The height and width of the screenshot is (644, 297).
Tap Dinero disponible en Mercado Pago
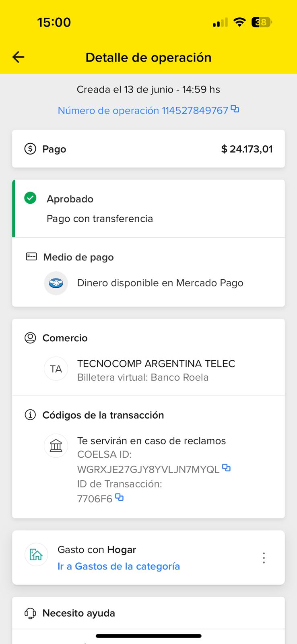(160, 283)
